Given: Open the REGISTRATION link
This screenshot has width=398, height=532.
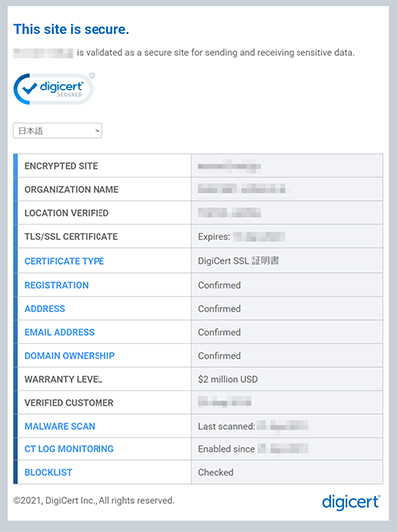Looking at the screenshot, I should [56, 285].
